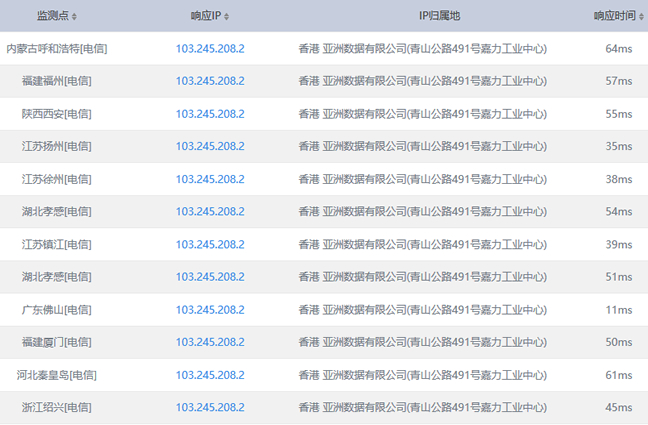
Task: Click the IP link in 江苏徐州 row
Action: 210,179
